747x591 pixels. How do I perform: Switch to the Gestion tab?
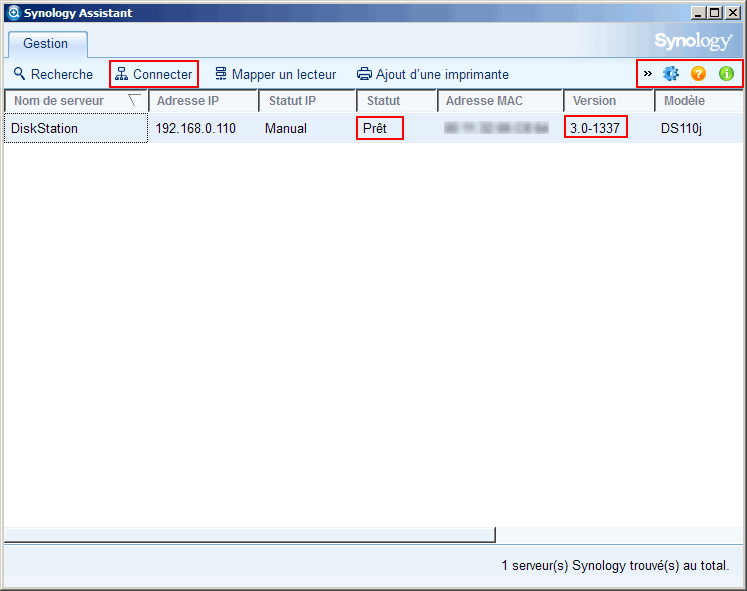47,44
